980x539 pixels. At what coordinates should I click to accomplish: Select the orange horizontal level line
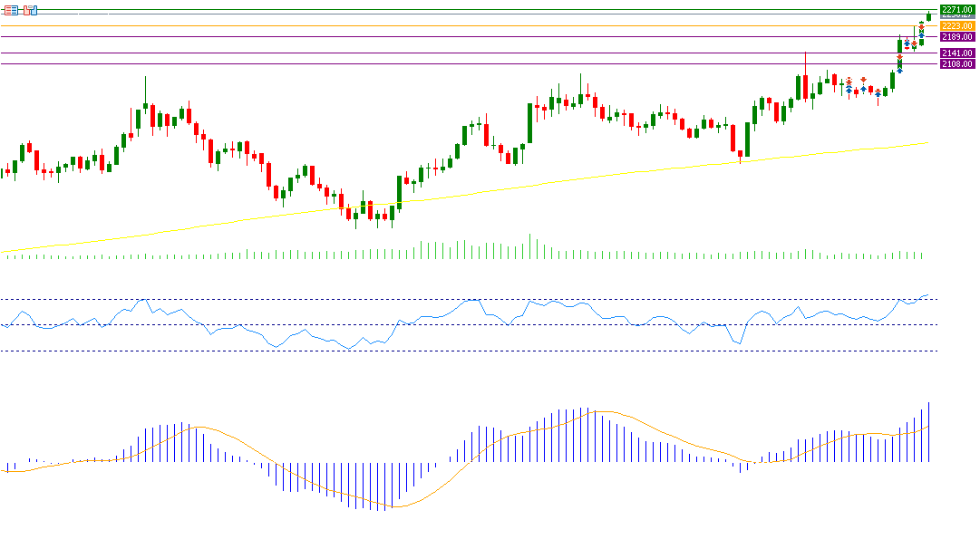pyautogui.click(x=453, y=26)
